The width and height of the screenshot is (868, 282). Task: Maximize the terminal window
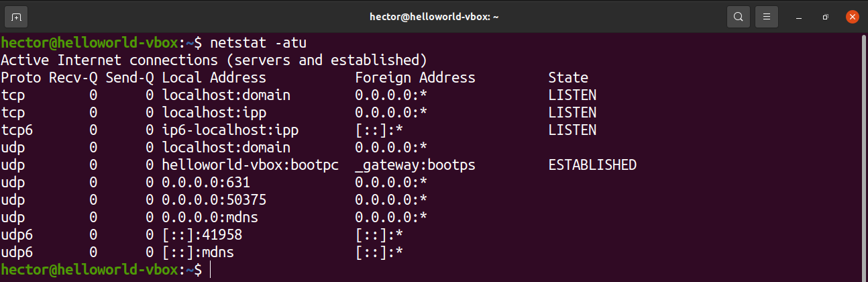point(826,16)
